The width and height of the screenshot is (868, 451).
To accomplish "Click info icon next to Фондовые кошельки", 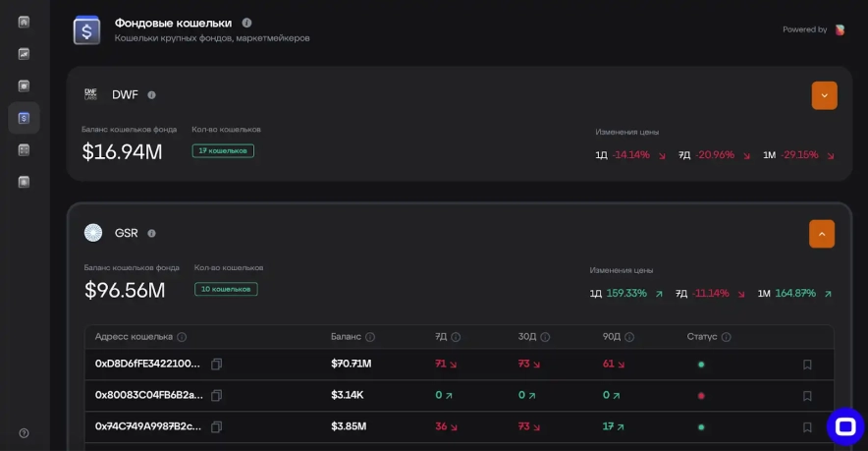I will coord(247,23).
